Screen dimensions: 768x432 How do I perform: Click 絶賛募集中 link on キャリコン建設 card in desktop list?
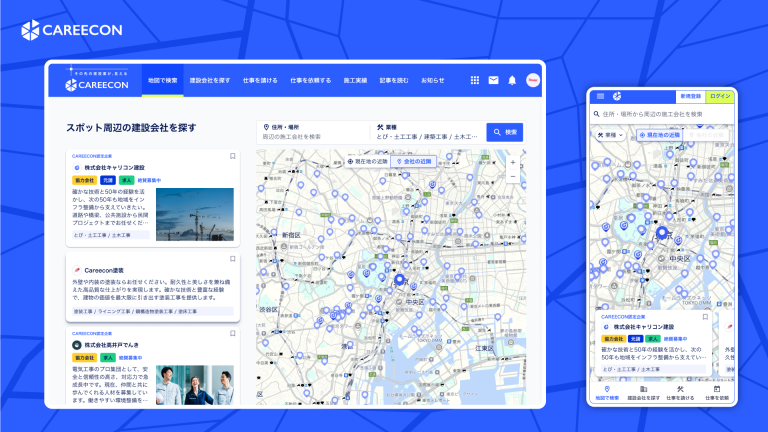click(x=149, y=180)
